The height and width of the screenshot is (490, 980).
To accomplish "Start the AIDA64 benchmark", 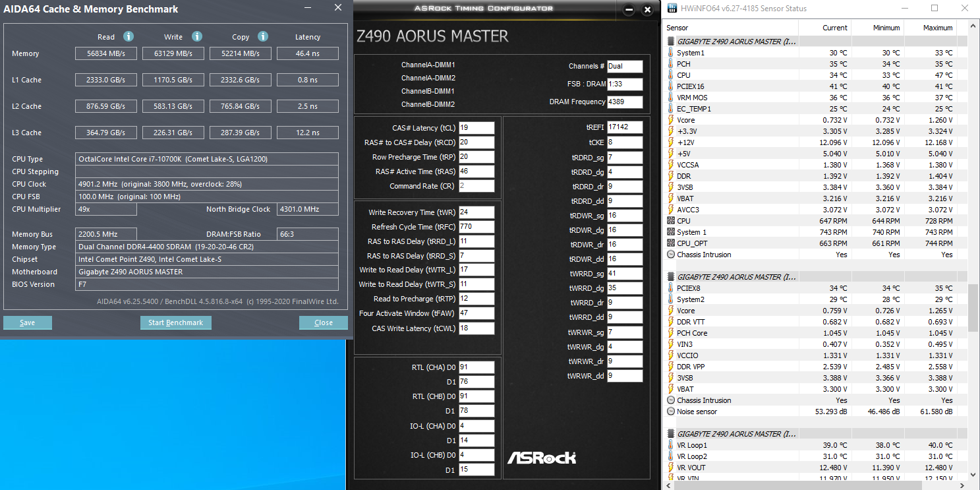I will click(176, 322).
